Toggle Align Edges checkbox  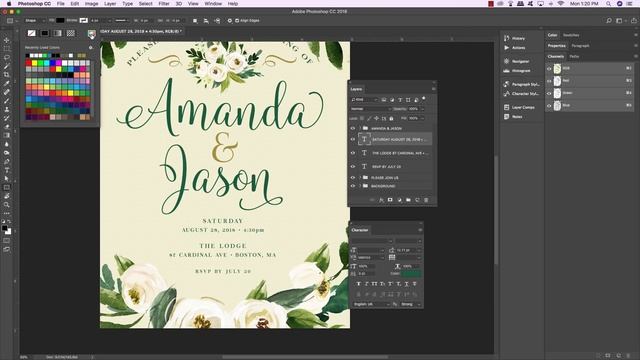[237, 20]
